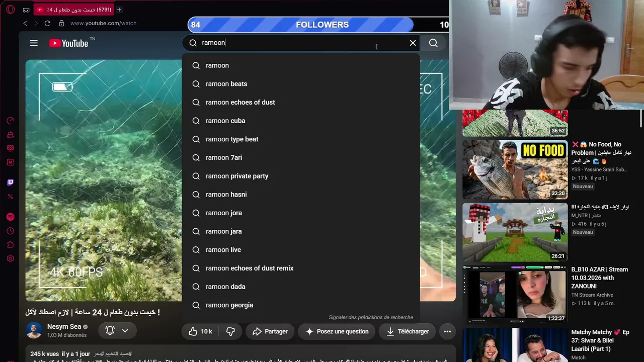Click the M_NTR channel name
This screenshot has height=362, width=644.
(x=580, y=216)
